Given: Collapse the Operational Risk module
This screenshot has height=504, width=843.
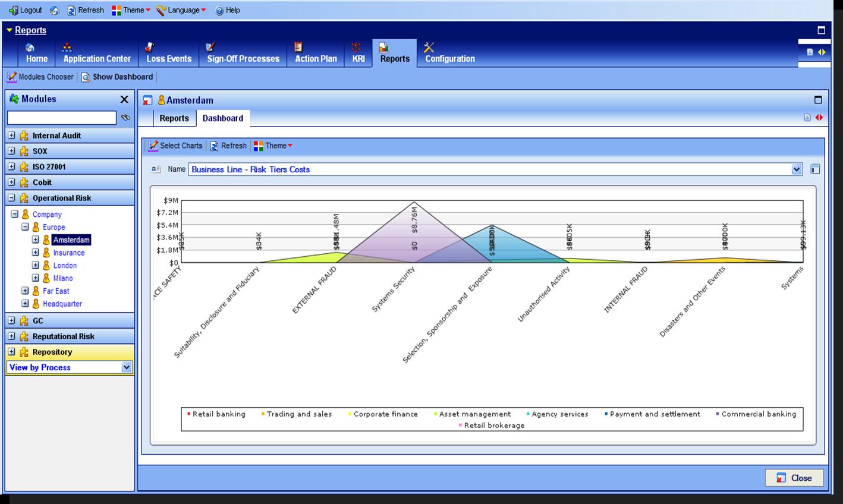Looking at the screenshot, I should 11,198.
